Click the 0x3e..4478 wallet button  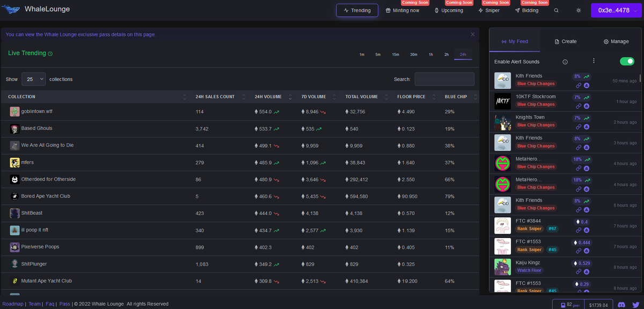click(x=617, y=10)
